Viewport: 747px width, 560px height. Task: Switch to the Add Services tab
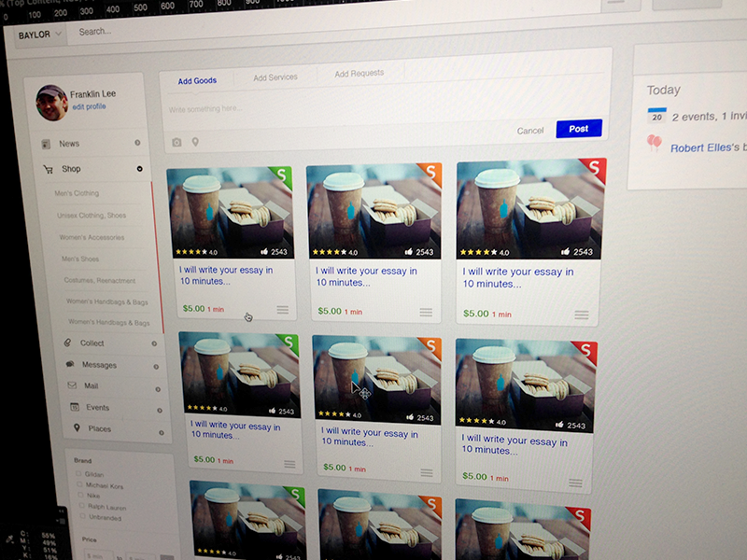pos(275,76)
